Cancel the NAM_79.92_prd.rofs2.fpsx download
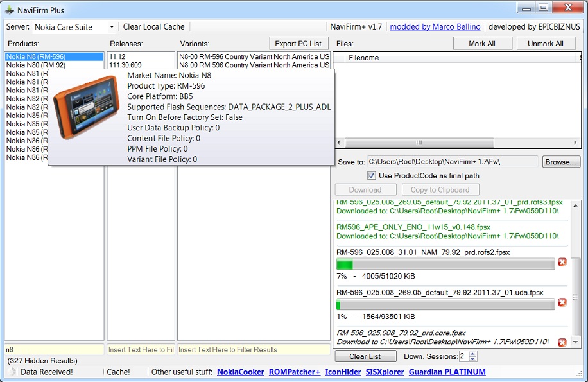The width and height of the screenshot is (588, 382). pos(562,262)
